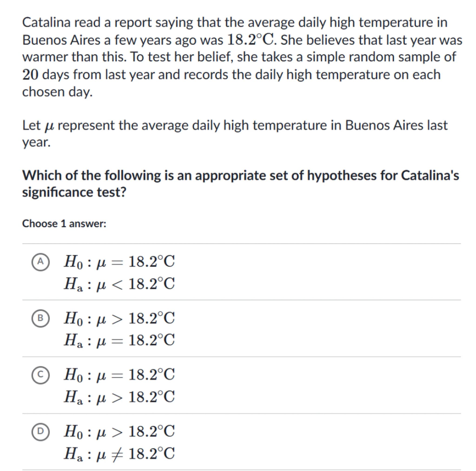This screenshot has width=476, height=471.
Task: Click the "Choose 1 answer:" label
Action: (x=64, y=224)
